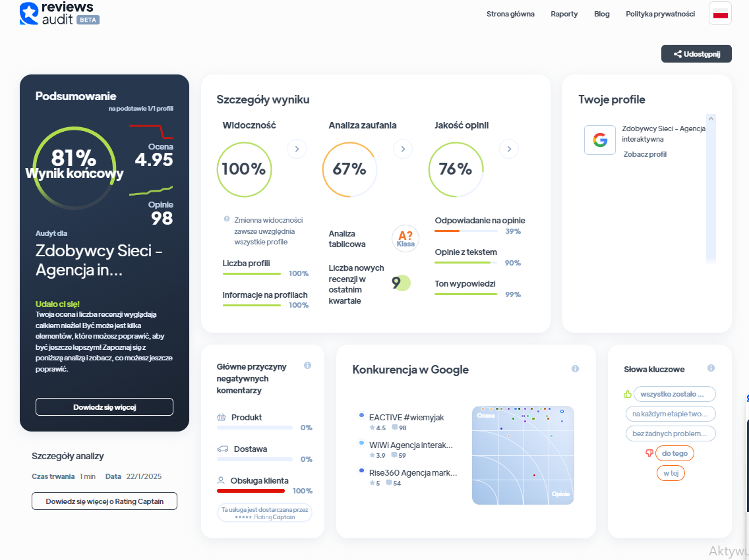Click keyword chip 'bez żadnych problem...'
749x560 pixels.
670,434
